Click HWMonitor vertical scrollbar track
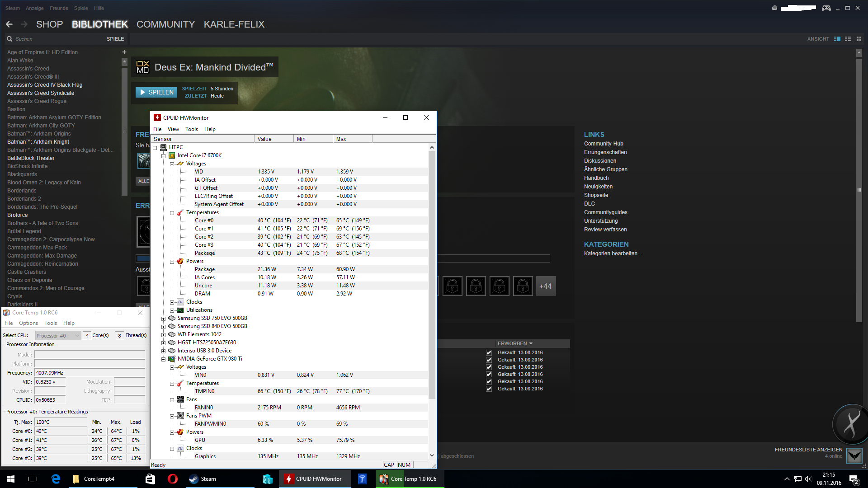Screen dimensions: 868x488 pyautogui.click(x=432, y=425)
